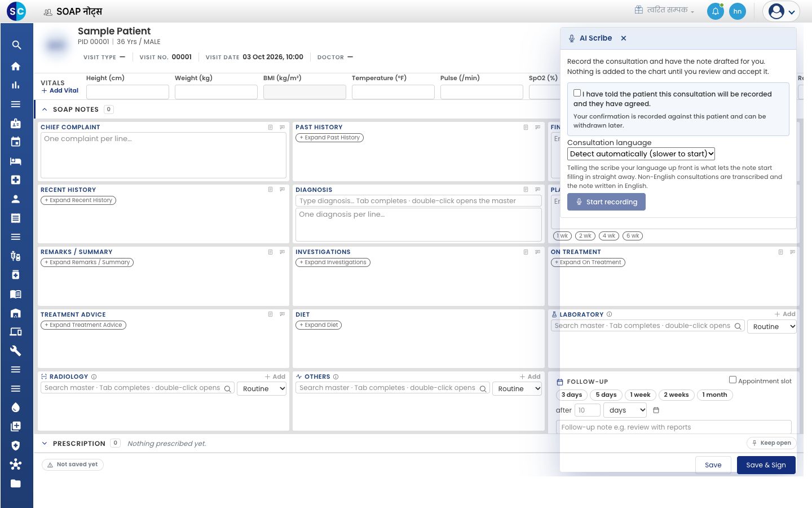812x508 pixels.
Task: Click the calendar icon beside follow-up days
Action: (656, 410)
